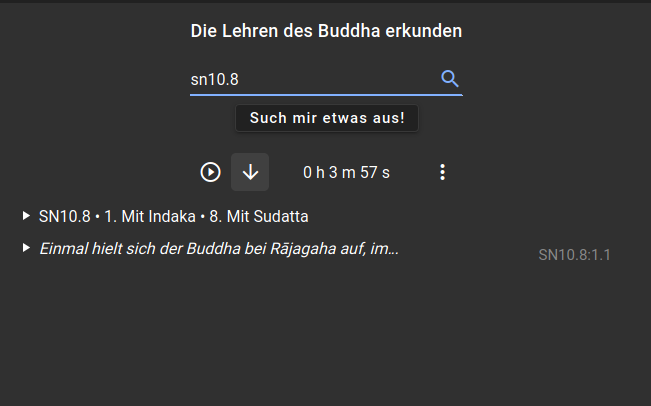Download the audio using the down arrow icon

250,172
